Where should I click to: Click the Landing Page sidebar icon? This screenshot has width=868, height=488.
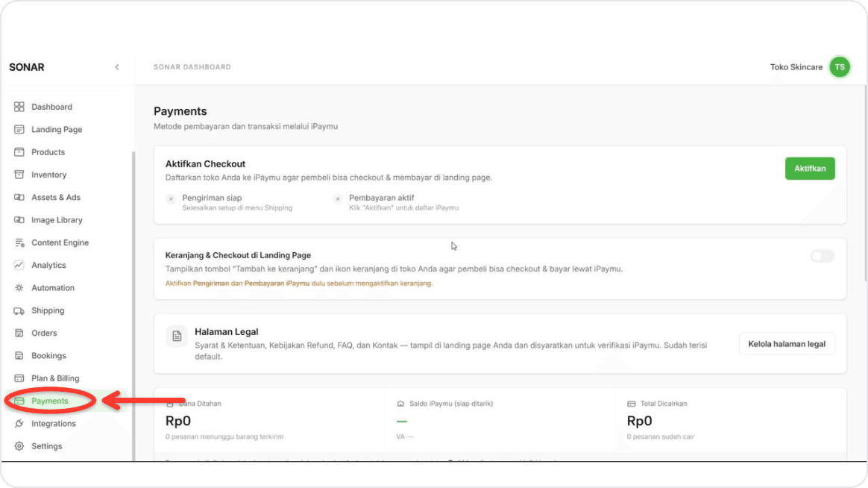point(19,129)
